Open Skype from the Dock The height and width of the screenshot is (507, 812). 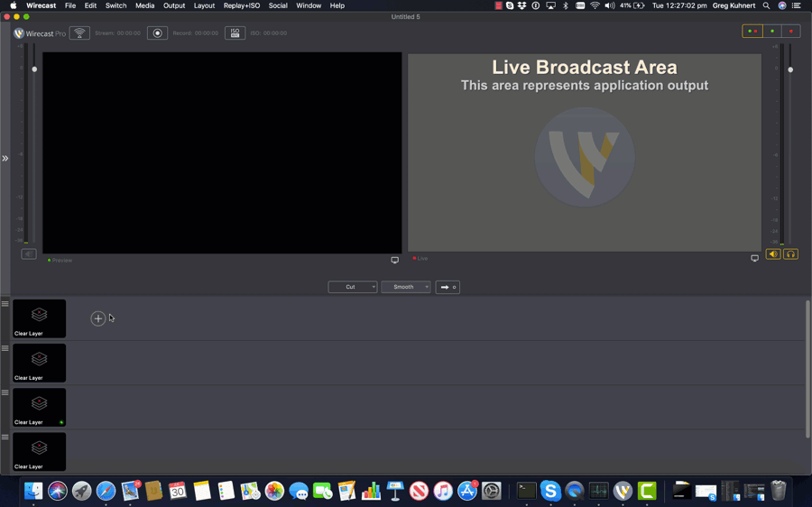click(x=550, y=491)
